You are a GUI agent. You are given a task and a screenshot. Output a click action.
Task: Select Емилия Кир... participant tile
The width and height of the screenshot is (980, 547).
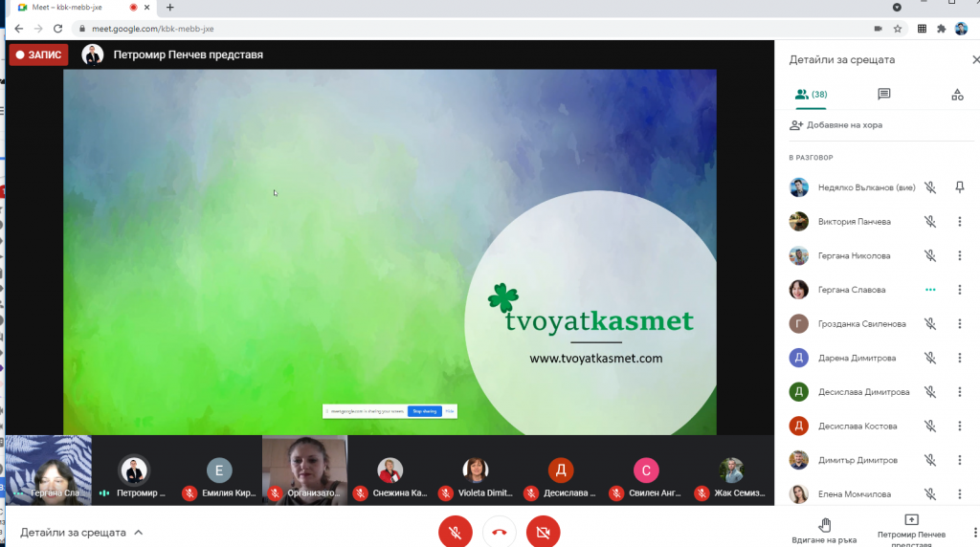(219, 470)
